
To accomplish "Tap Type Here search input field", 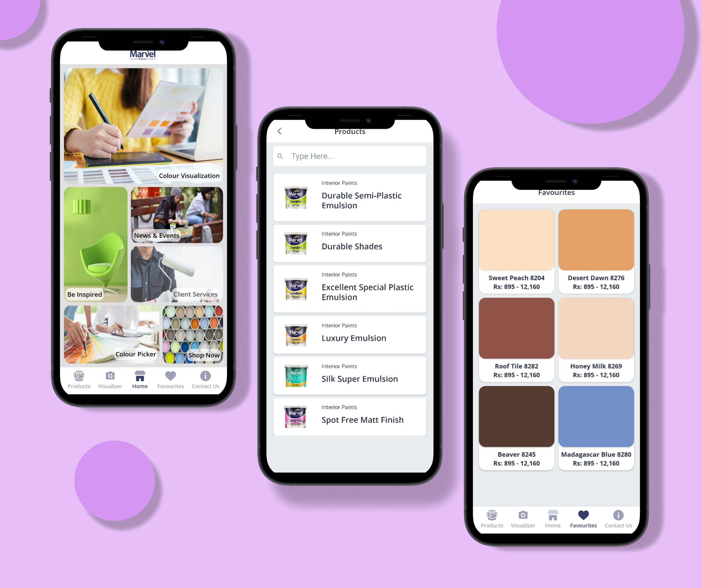I will click(x=350, y=156).
